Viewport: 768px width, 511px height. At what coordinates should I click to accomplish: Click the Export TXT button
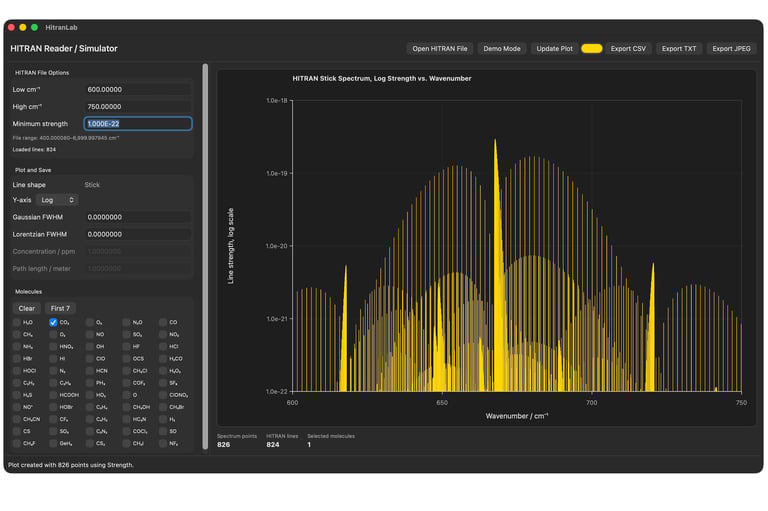click(x=679, y=49)
